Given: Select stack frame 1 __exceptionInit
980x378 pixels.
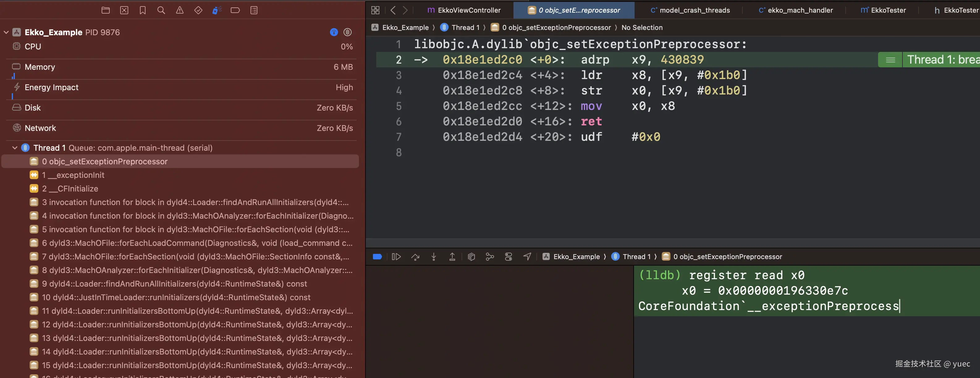Looking at the screenshot, I should (73, 175).
